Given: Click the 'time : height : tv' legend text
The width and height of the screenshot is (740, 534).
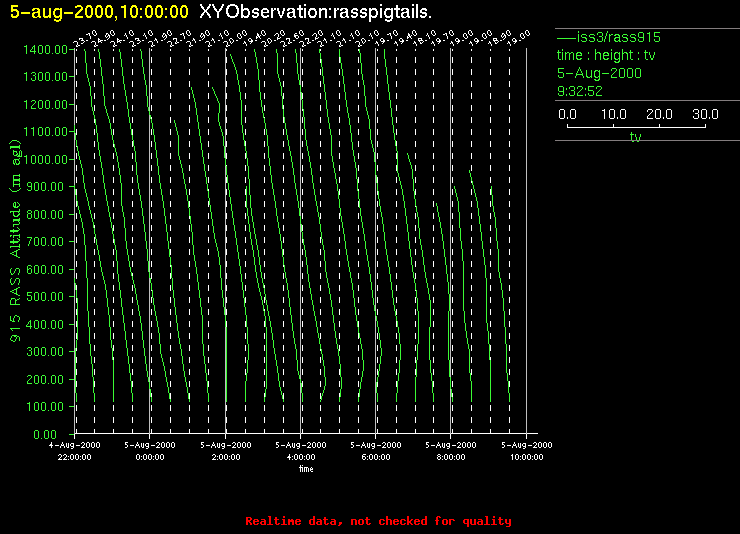Looking at the screenshot, I should [605, 56].
